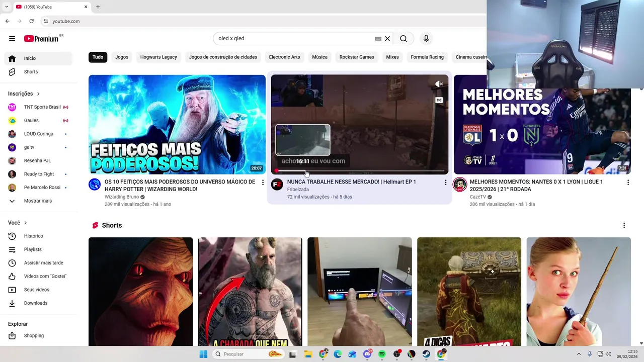This screenshot has width=644, height=362.
Task: Unmute the Hellmart preview video
Action: click(x=439, y=84)
